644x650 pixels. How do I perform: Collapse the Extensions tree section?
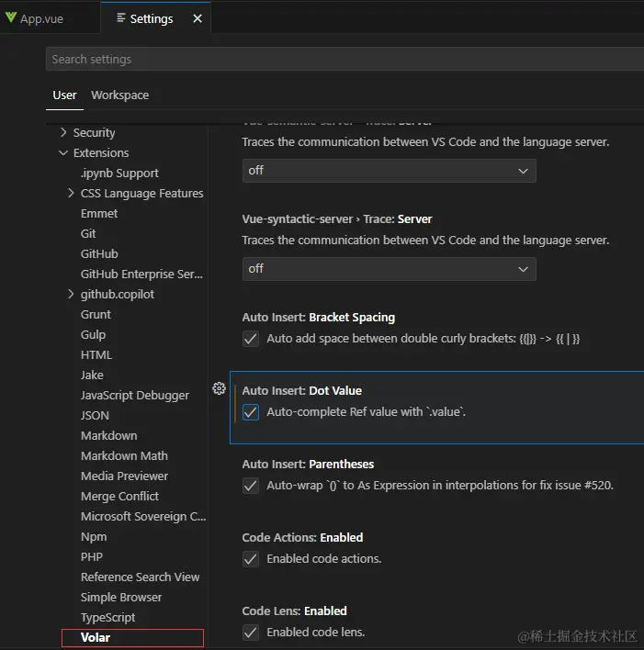(63, 153)
